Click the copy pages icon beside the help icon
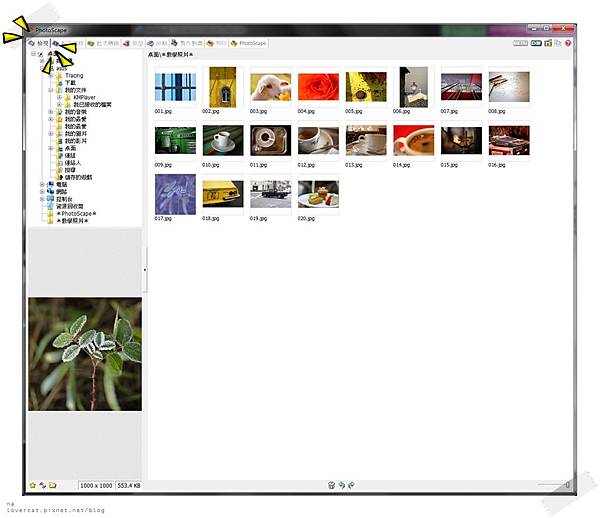 click(558, 43)
